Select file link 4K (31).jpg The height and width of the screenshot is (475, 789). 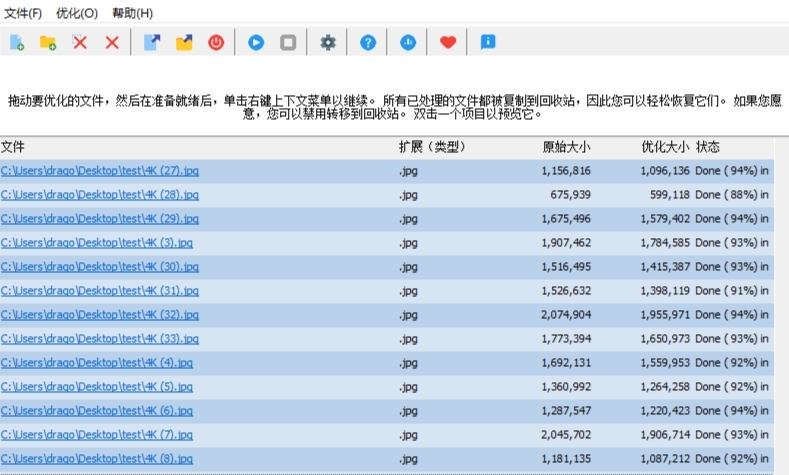click(x=100, y=291)
